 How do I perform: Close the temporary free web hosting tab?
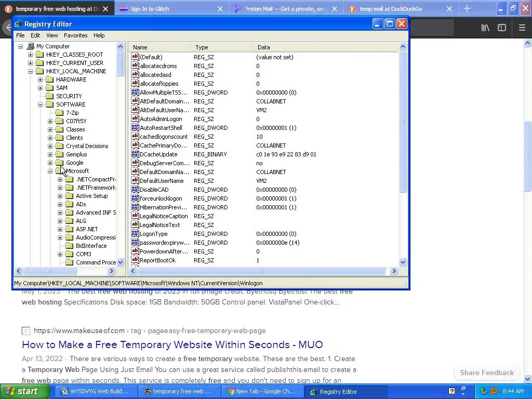(105, 9)
